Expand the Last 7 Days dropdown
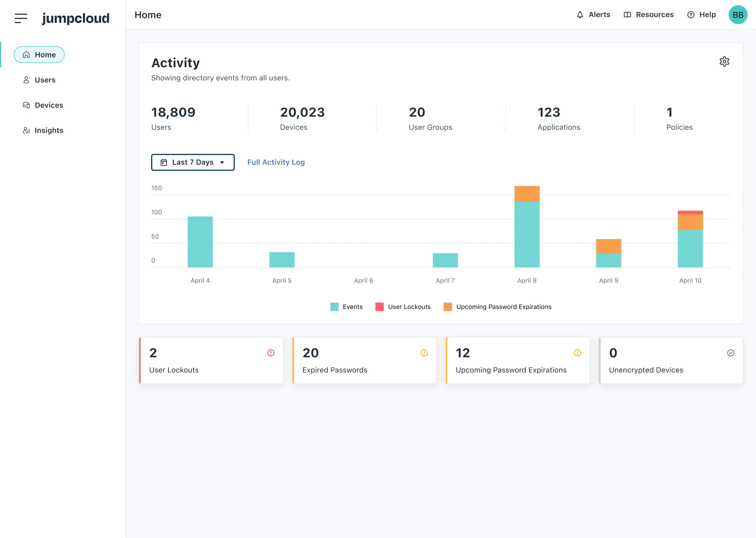The image size is (756, 538). pyautogui.click(x=193, y=162)
